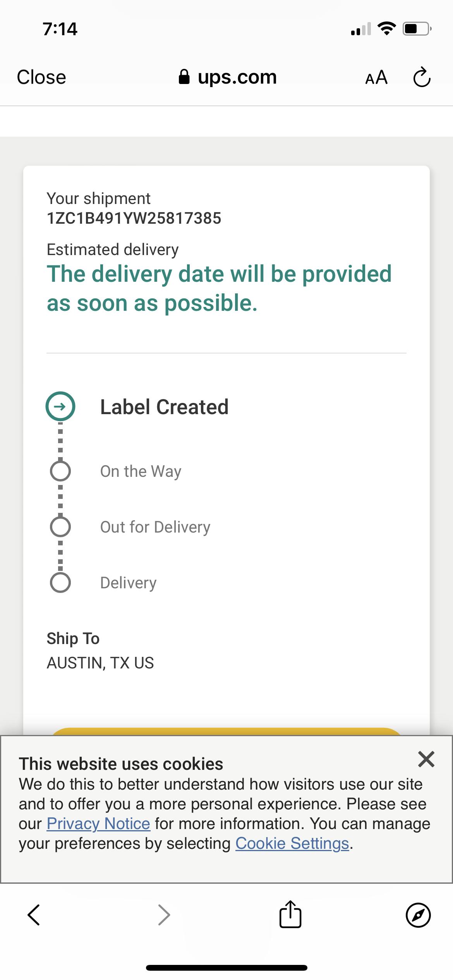Dismiss the cookie banner with X
The width and height of the screenshot is (453, 980).
[426, 759]
